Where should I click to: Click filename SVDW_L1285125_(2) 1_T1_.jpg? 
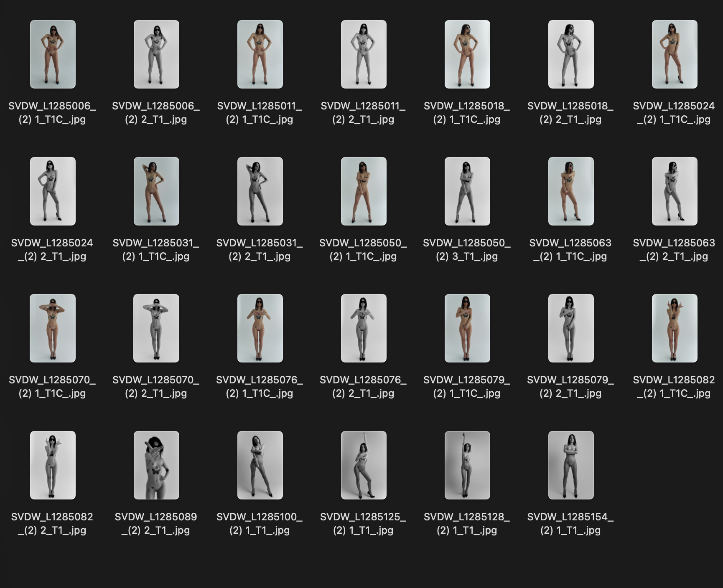point(363,524)
